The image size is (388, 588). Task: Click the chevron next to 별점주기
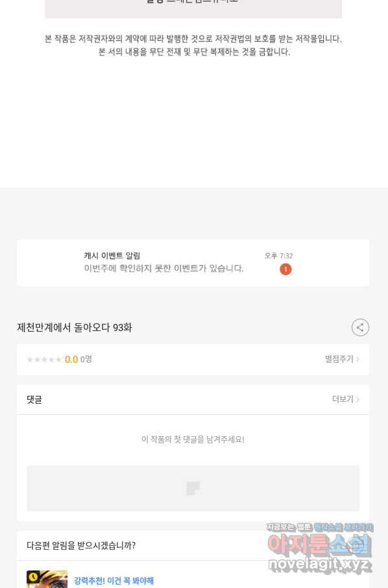point(358,360)
